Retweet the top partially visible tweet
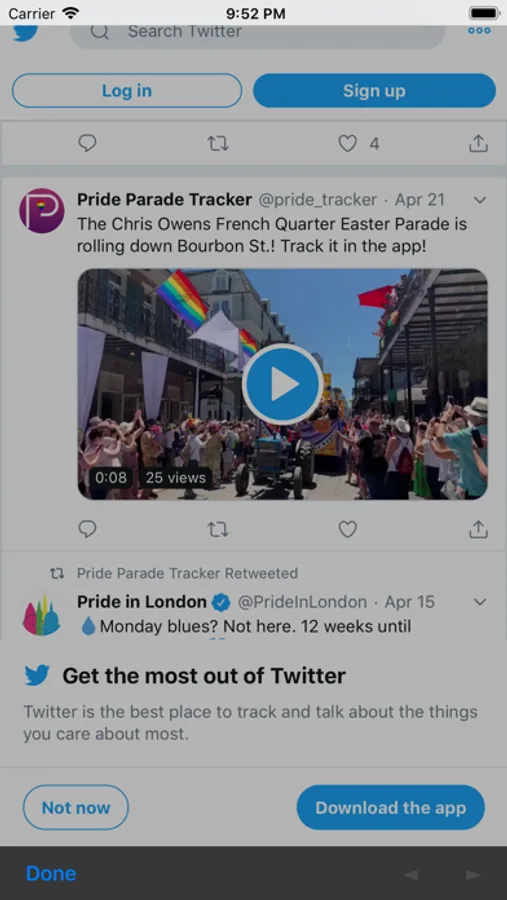This screenshot has height=900, width=507. tap(218, 143)
